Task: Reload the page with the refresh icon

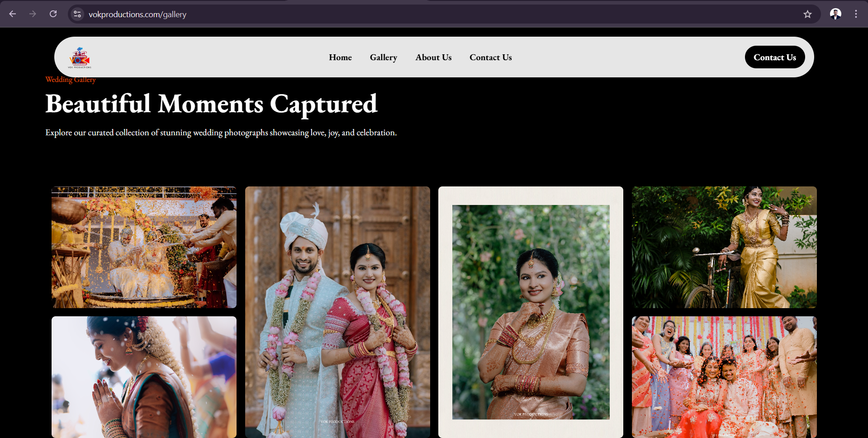Action: pos(53,14)
